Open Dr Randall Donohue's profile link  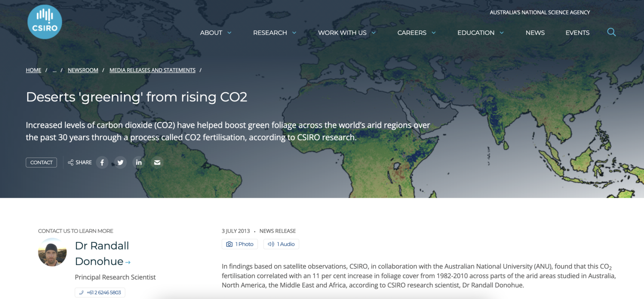(x=102, y=253)
